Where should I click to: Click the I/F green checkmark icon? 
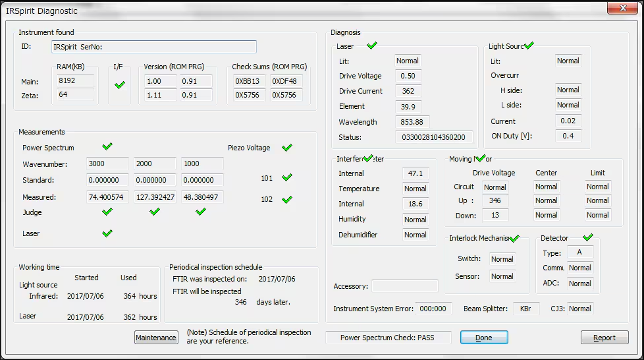point(120,85)
